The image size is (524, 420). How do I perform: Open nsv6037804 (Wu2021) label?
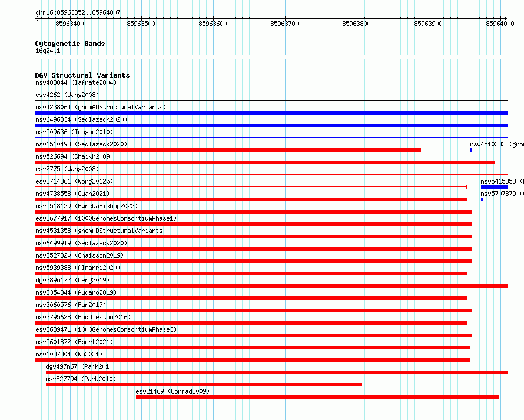69,354
